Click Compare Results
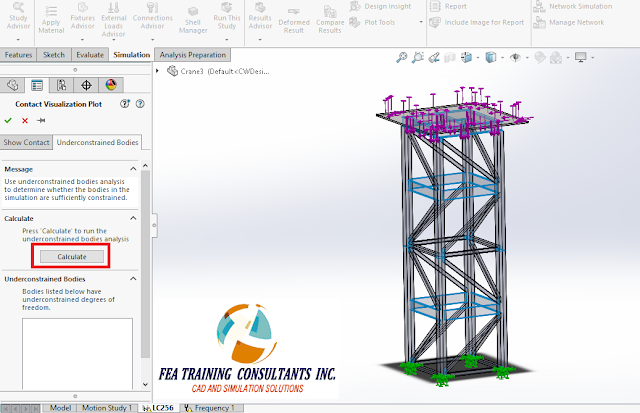The image size is (640, 413). click(330, 20)
